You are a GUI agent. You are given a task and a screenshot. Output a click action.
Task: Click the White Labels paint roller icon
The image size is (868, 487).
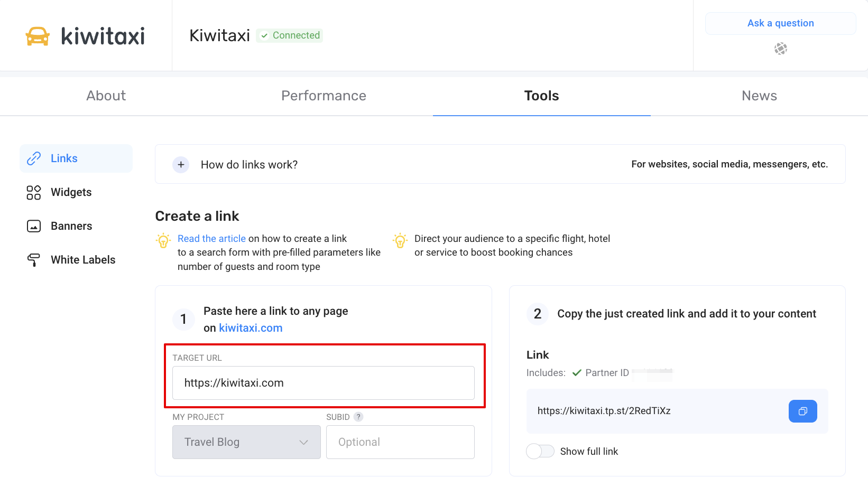[x=34, y=260]
